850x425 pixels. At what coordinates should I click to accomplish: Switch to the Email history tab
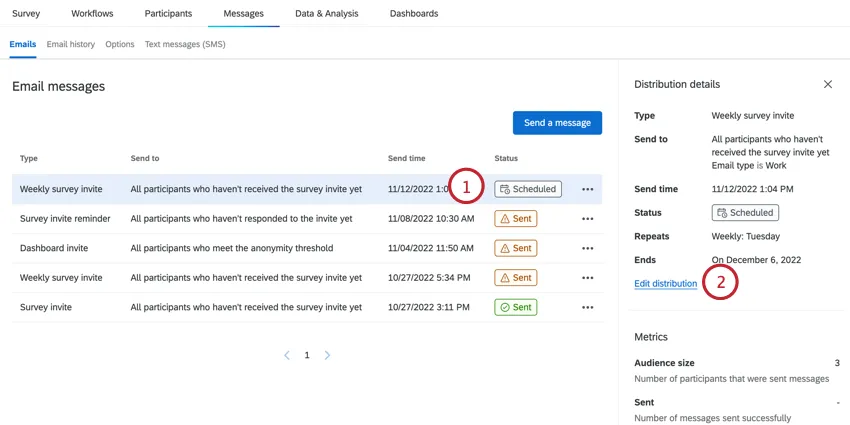(x=71, y=44)
